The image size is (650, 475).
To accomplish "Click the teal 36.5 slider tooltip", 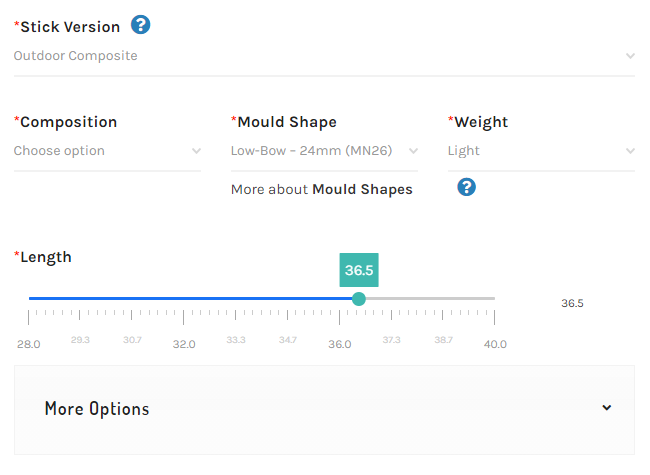I will tap(359, 270).
